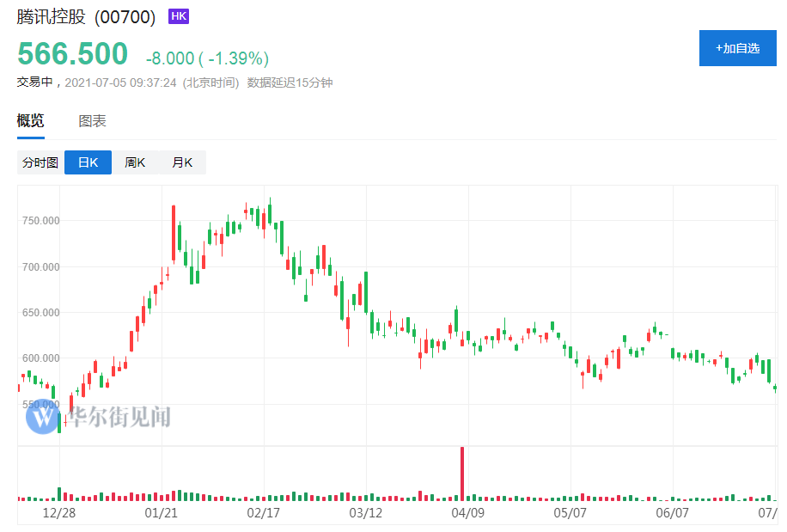787x532 pixels.
Task: Switch to the 周K weekly candlestick view
Action: click(x=135, y=162)
